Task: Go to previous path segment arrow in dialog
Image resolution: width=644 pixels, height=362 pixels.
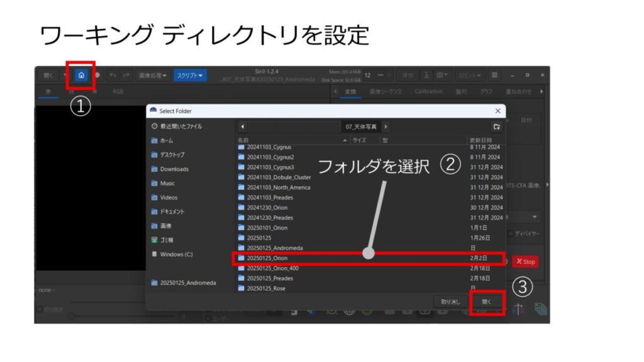Action: (242, 126)
